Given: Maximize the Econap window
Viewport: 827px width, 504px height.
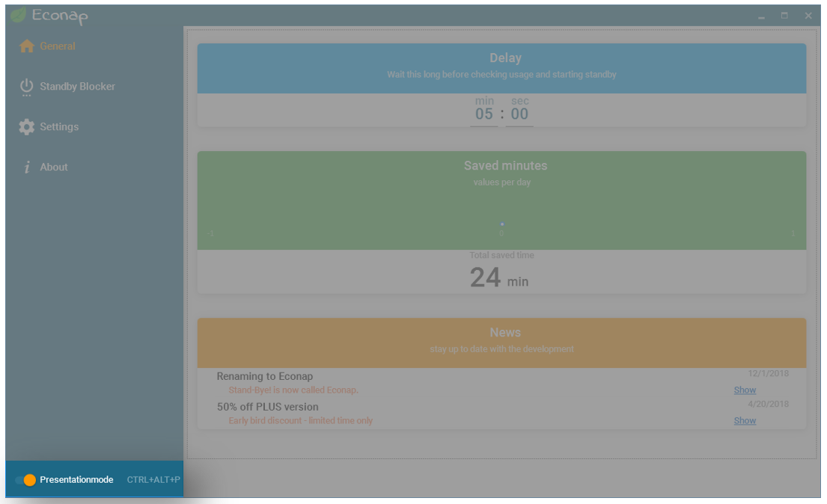Looking at the screenshot, I should pyautogui.click(x=784, y=16).
